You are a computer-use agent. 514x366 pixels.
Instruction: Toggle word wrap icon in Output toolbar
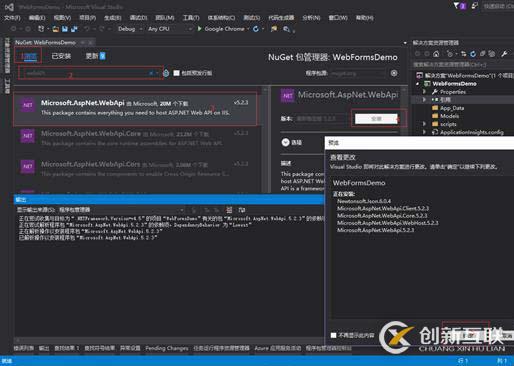click(x=242, y=210)
